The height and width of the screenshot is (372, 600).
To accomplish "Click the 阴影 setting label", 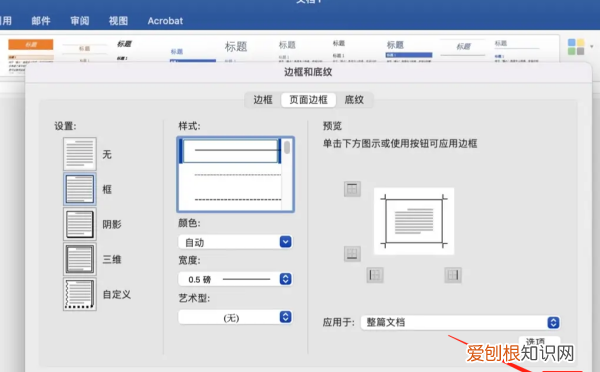I will [112, 224].
